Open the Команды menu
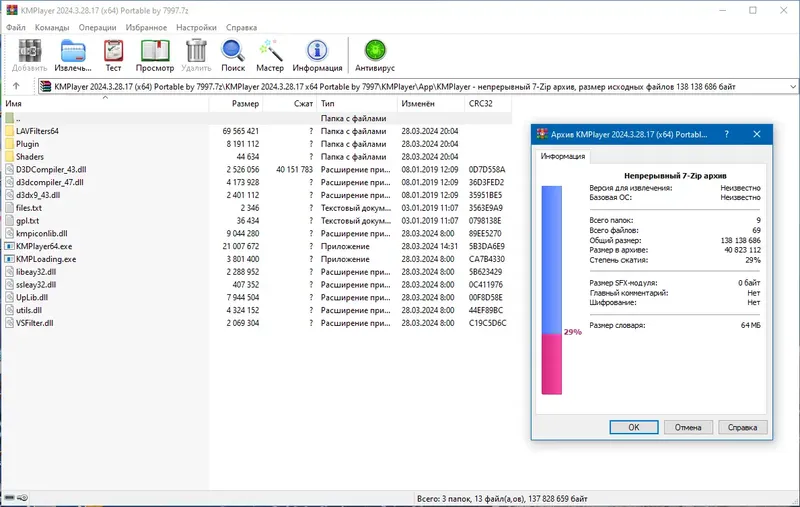Viewport: 800px width, 507px height. click(x=52, y=28)
